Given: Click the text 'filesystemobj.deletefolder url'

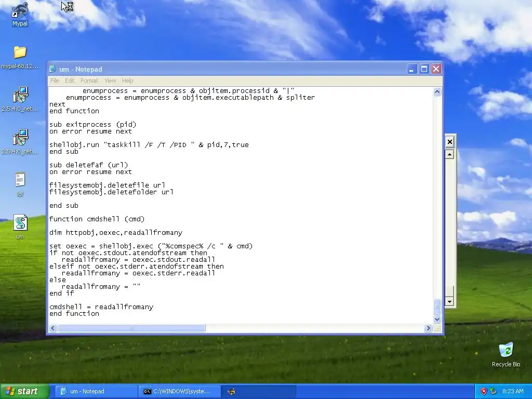Looking at the screenshot, I should [111, 192].
